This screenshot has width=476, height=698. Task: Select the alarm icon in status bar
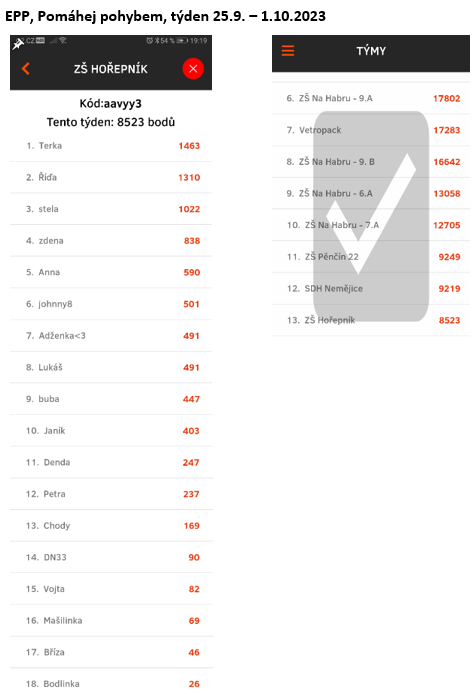pos(150,41)
